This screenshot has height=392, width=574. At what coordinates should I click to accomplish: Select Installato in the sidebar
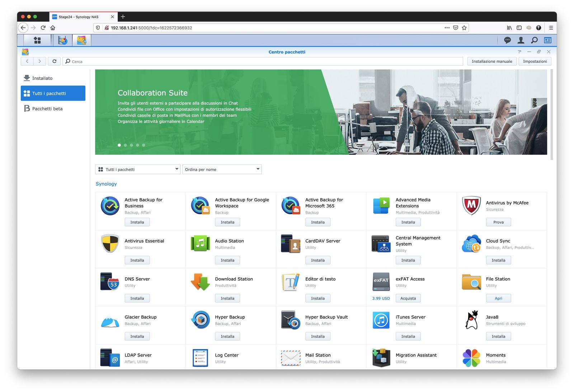(x=53, y=78)
